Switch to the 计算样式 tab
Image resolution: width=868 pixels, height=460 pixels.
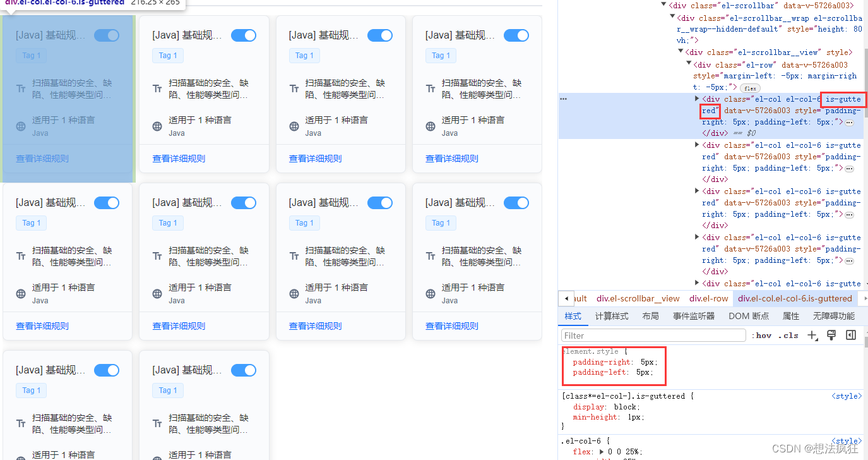click(612, 316)
